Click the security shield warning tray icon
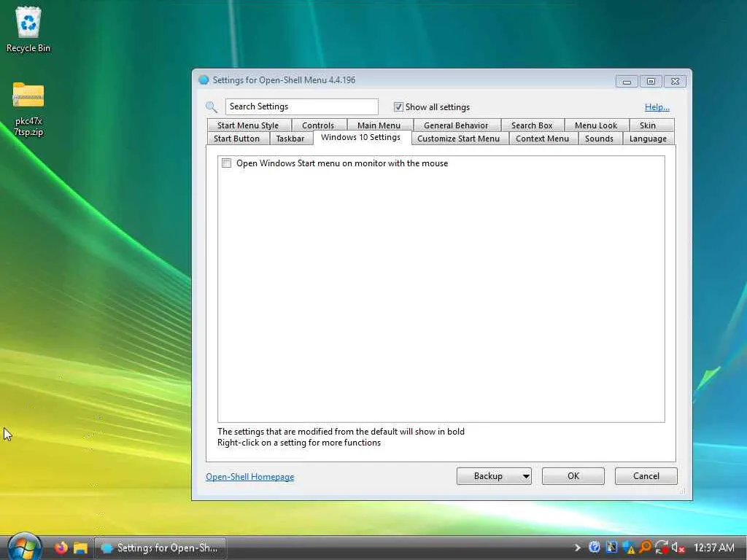Image resolution: width=747 pixels, height=560 pixels. click(x=628, y=548)
